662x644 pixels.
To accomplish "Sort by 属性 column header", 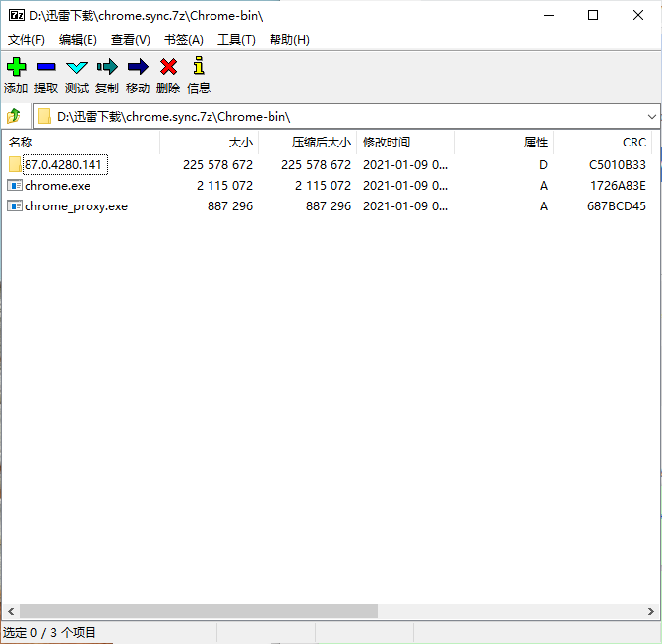I will (x=504, y=143).
